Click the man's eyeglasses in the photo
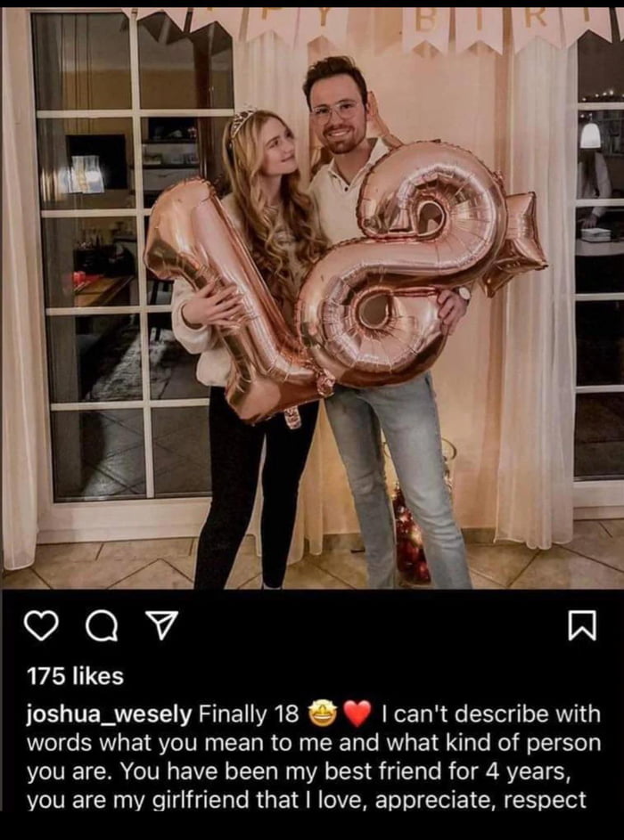The height and width of the screenshot is (840, 624). point(335,111)
